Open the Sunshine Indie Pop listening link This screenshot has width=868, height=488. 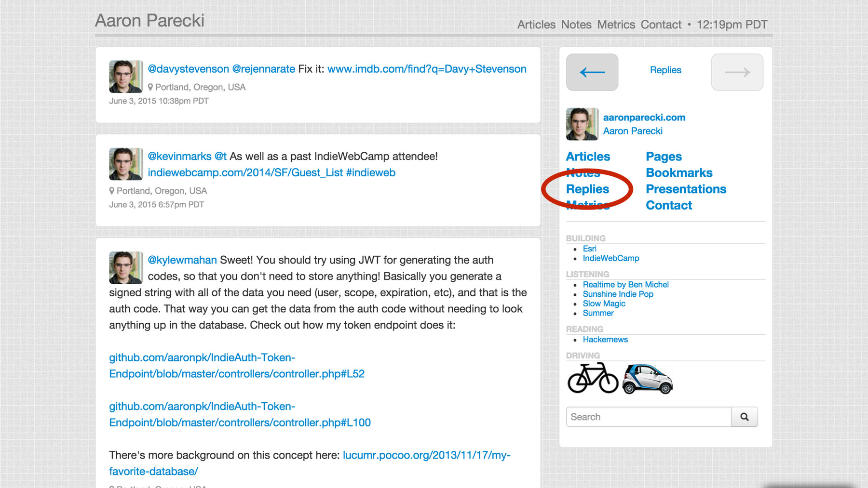point(618,294)
